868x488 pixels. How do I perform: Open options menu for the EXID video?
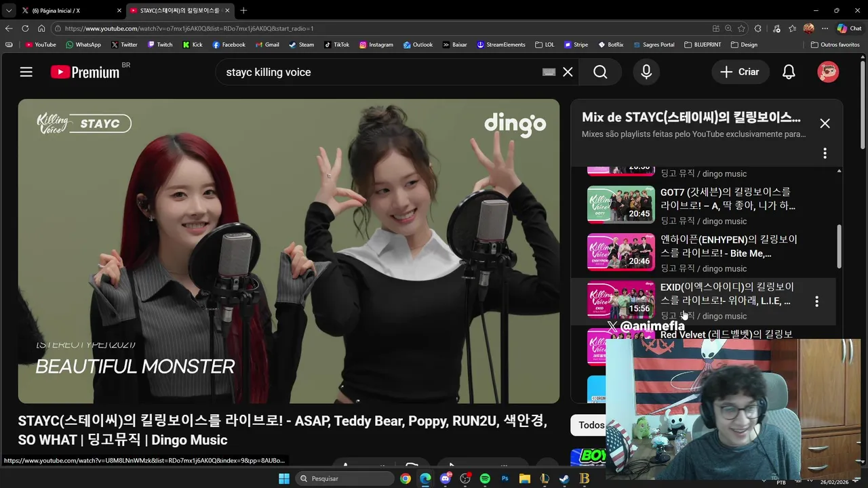pos(816,301)
